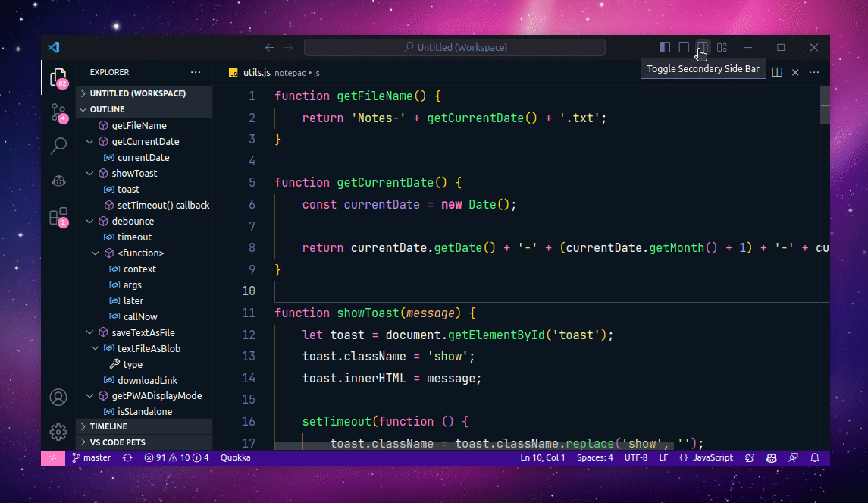The width and height of the screenshot is (868, 503).
Task: Open the Explorer view in activity bar
Action: pos(58,78)
